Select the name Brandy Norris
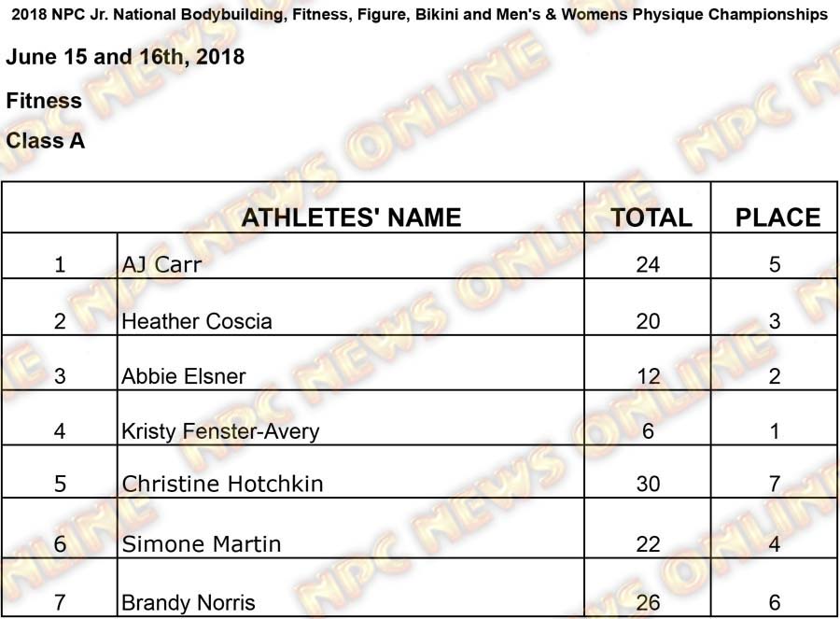 pos(189,602)
